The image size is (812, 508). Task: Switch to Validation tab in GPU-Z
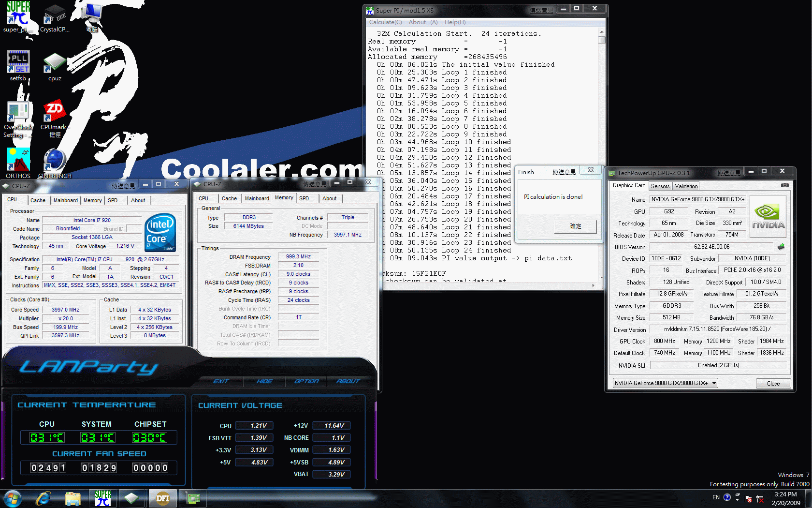click(686, 186)
